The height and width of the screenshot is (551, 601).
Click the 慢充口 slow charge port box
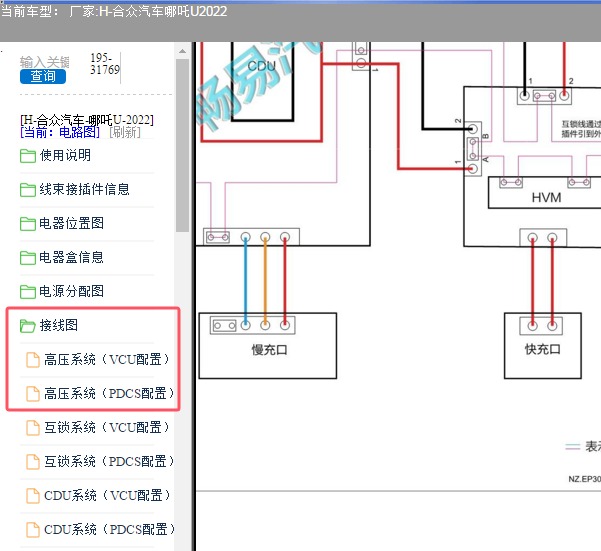pyautogui.click(x=268, y=346)
